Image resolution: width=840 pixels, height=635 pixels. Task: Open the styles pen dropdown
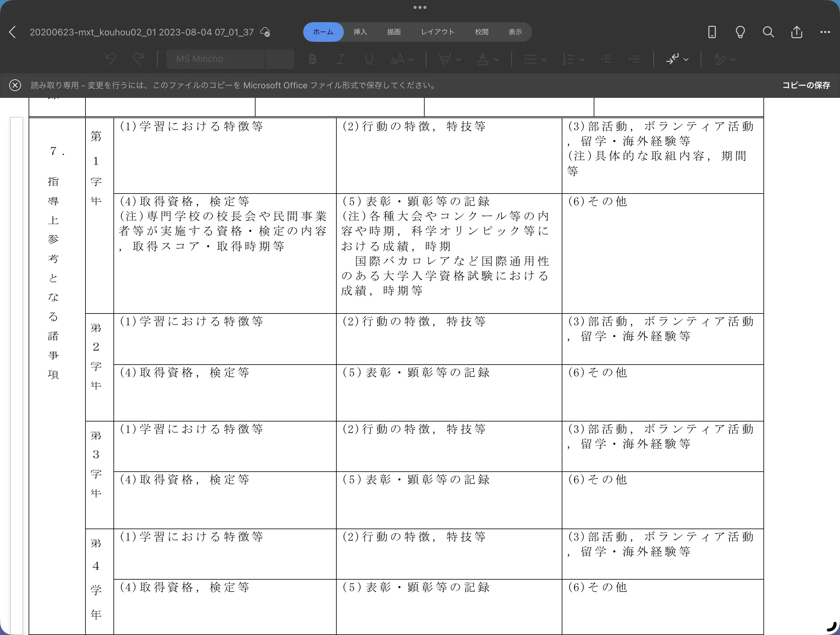[725, 59]
